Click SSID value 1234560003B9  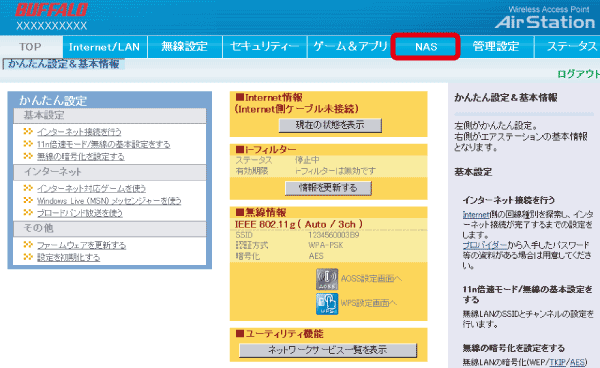click(x=333, y=235)
